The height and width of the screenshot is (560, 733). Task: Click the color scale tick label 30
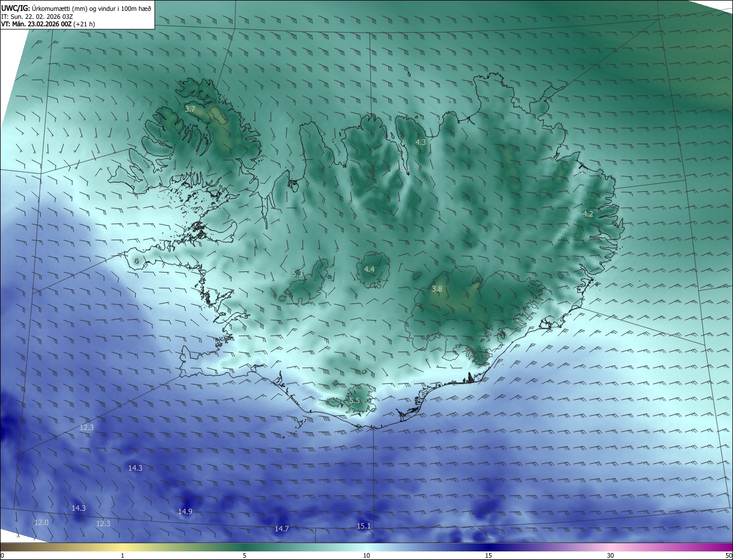click(x=610, y=555)
